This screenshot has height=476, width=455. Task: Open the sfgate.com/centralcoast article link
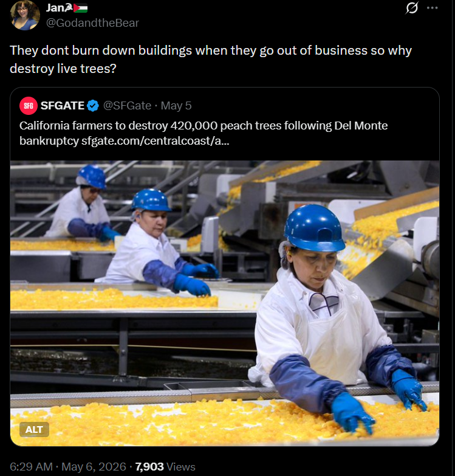click(x=156, y=141)
